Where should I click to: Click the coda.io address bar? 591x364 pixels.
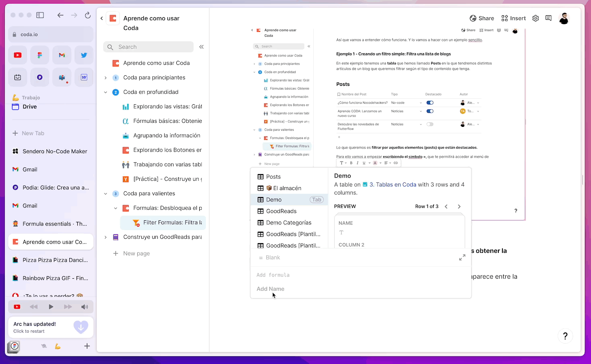[51, 35]
